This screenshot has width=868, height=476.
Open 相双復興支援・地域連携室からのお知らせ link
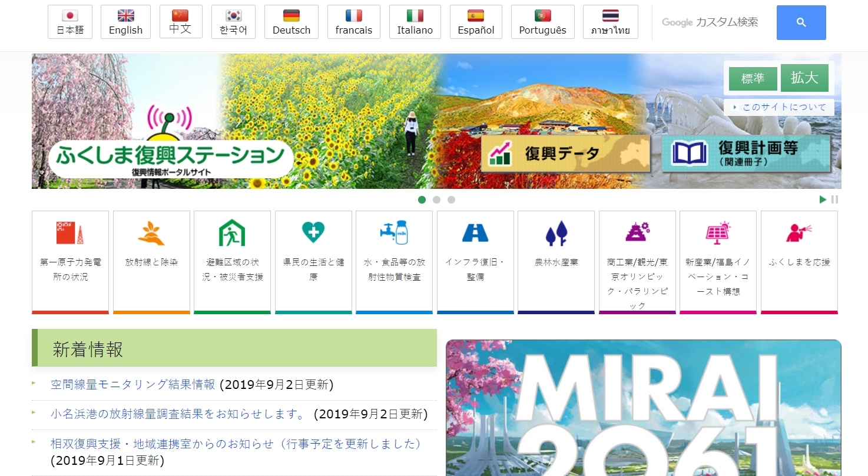[236, 444]
